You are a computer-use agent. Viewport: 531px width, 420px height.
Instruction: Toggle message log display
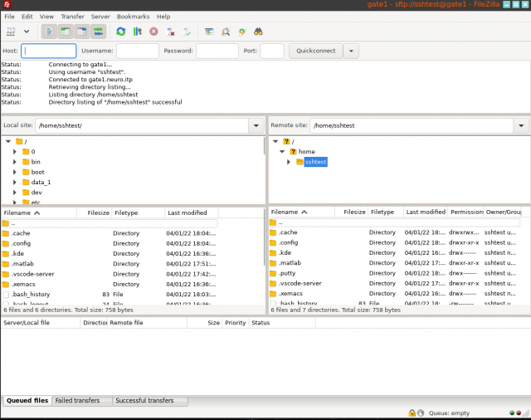49,32
